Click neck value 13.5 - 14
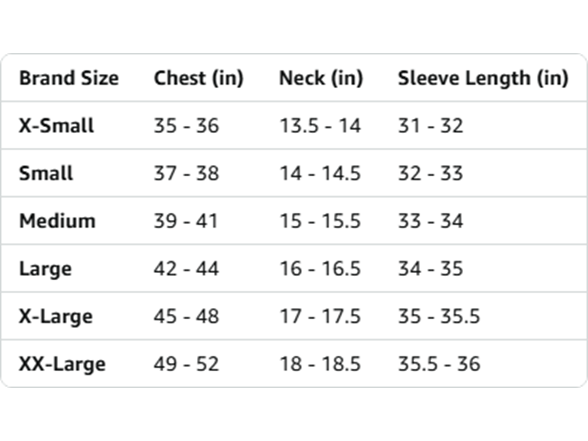 pos(320,126)
